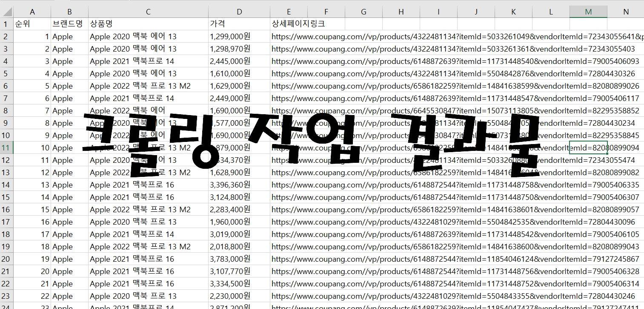
Task: Select the rank 15 cell in column A
Action: point(32,210)
